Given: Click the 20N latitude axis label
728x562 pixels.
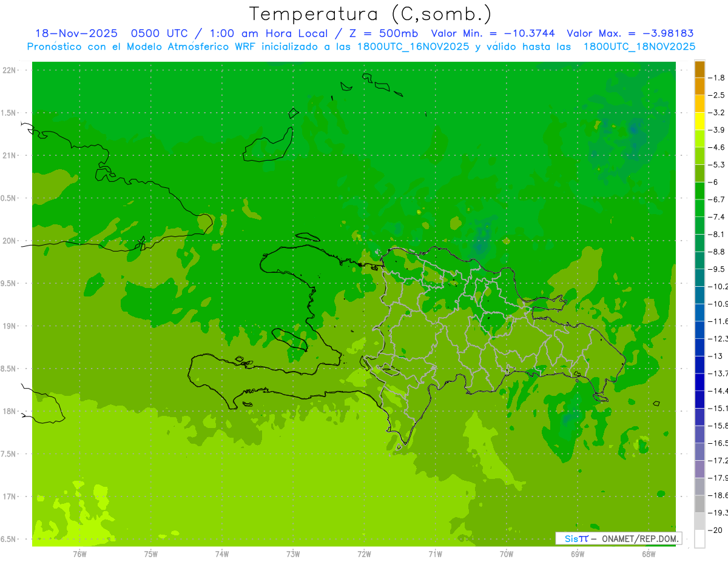Looking at the screenshot, I should point(10,241).
